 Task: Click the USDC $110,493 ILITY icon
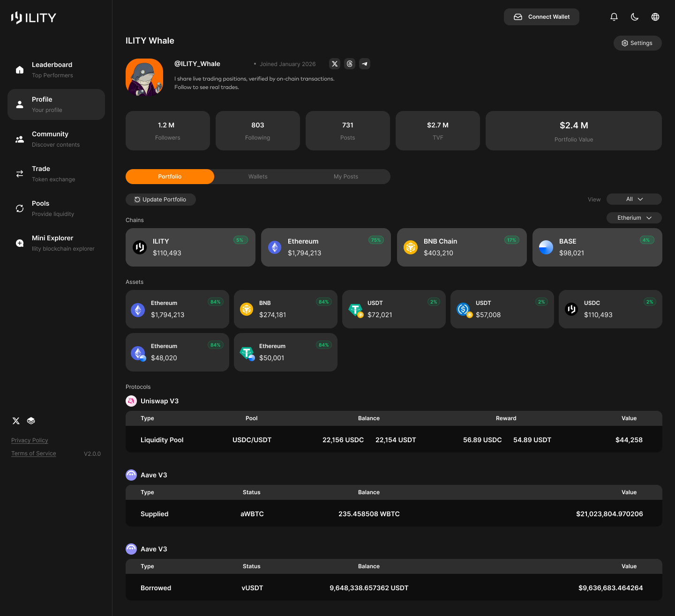point(571,309)
